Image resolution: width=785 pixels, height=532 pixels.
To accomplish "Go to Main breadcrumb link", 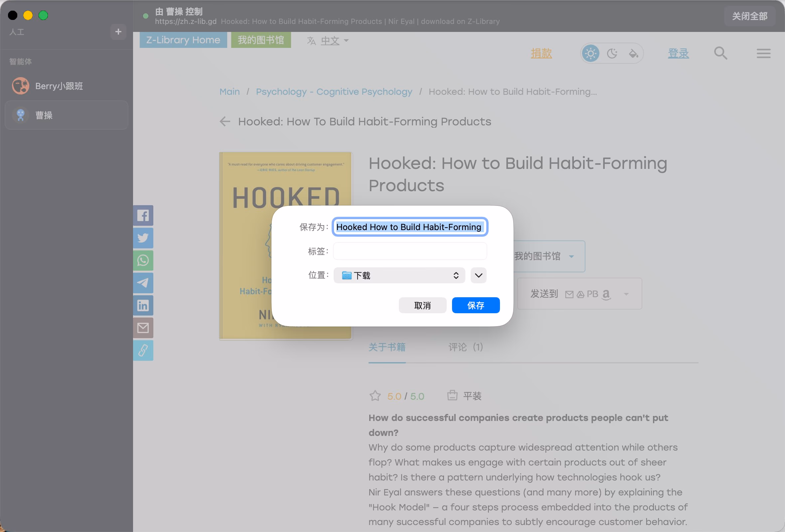I will [x=230, y=91].
